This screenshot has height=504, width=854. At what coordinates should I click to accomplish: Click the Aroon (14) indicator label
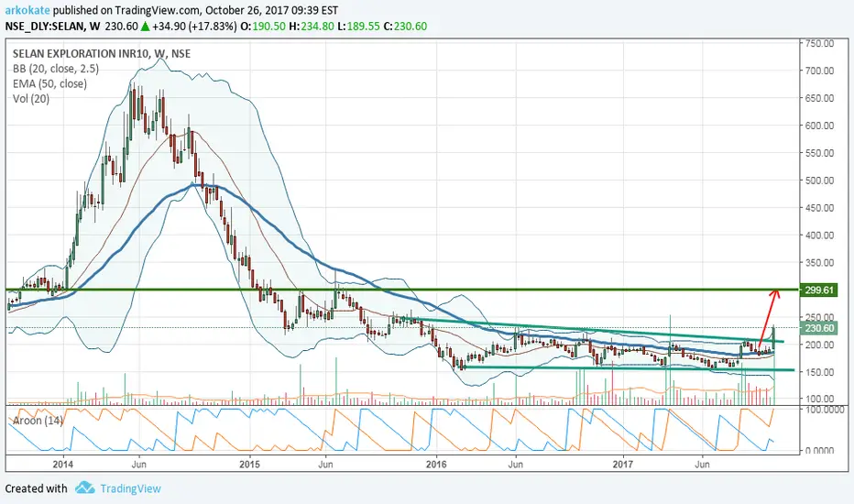point(38,420)
